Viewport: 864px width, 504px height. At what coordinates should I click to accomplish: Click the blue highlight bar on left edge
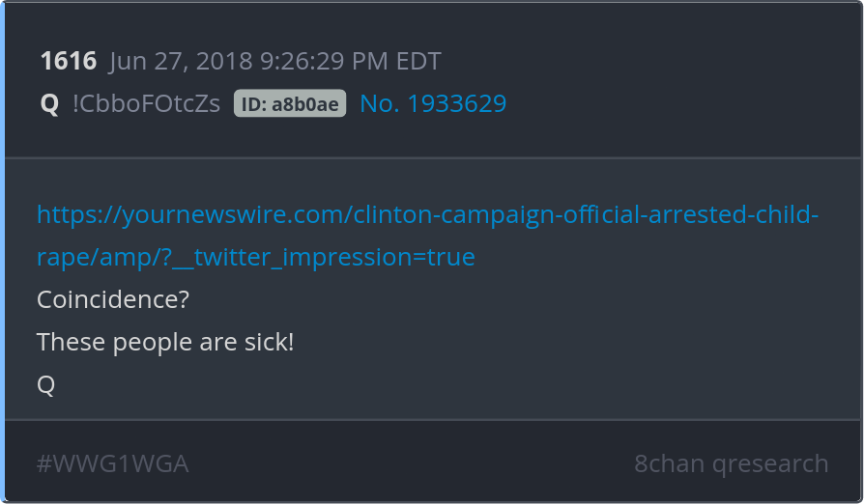[2, 252]
